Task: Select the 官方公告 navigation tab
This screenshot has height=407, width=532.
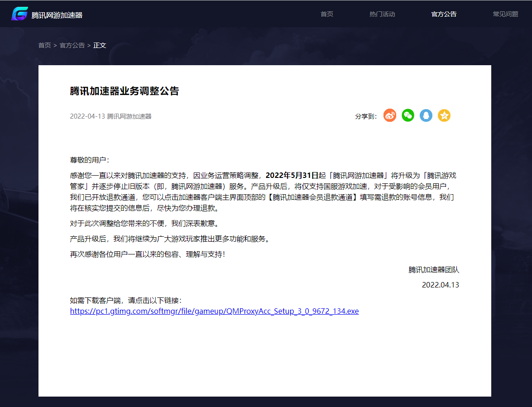Action: point(444,14)
